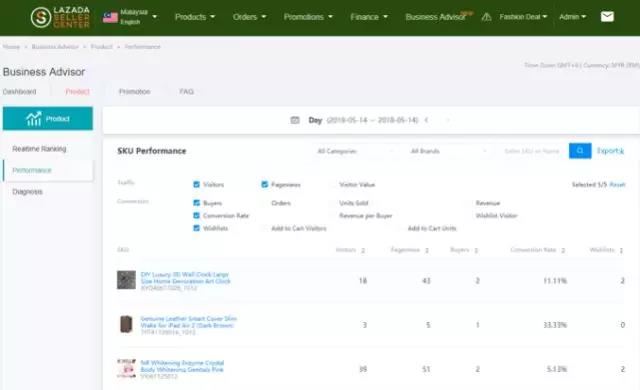Go to previous day arrow
640x390 pixels.
click(x=427, y=120)
